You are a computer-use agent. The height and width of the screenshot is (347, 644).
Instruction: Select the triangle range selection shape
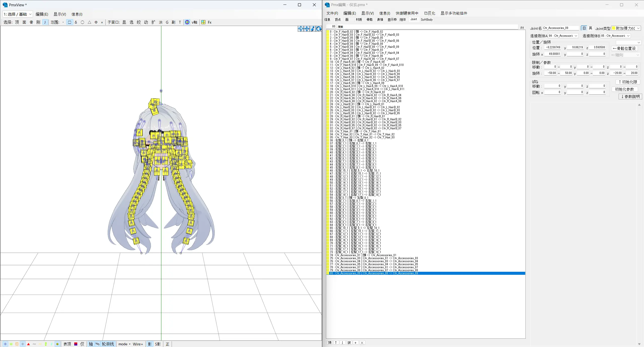click(89, 22)
